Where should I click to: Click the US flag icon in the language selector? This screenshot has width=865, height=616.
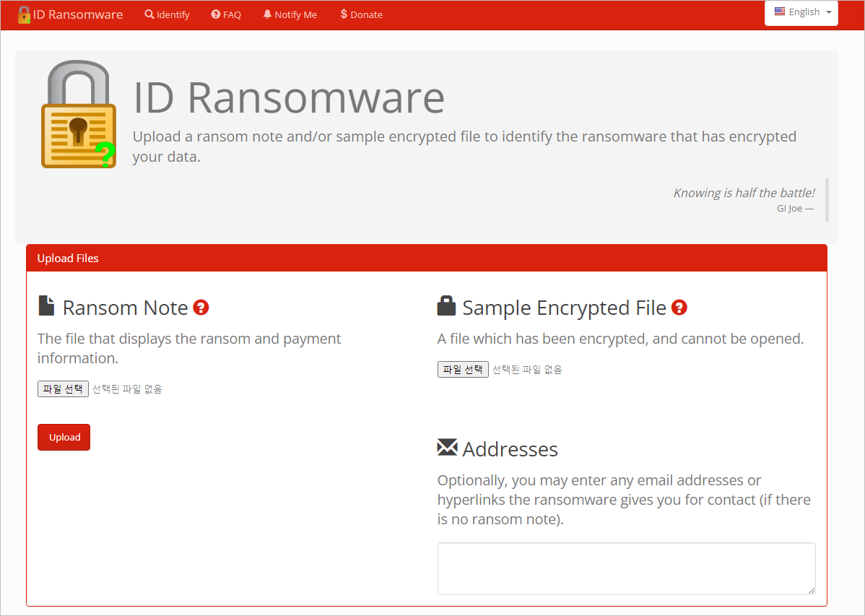click(780, 12)
